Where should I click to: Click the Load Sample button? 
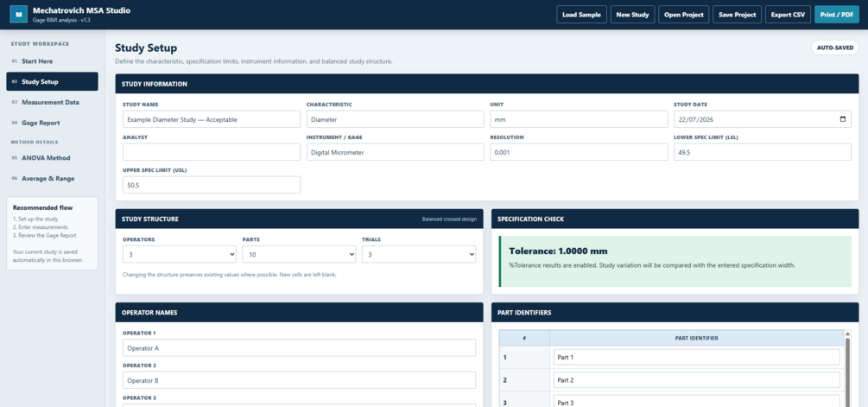581,15
